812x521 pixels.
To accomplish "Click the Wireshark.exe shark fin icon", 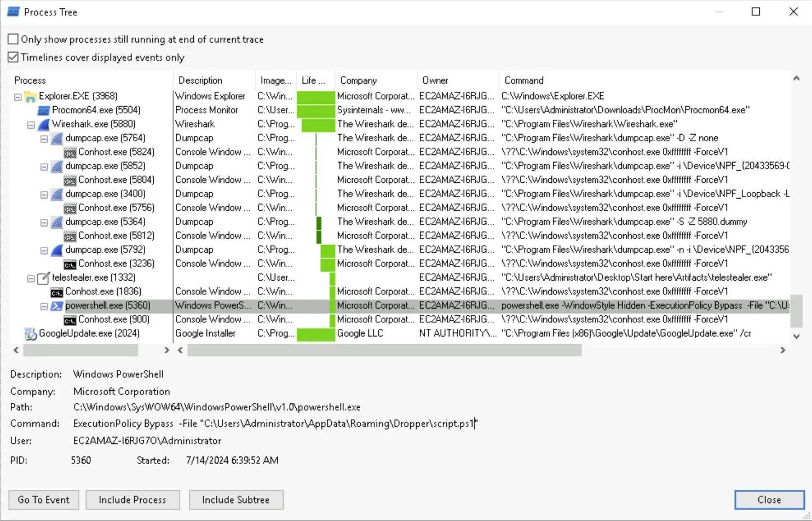I will (x=44, y=124).
